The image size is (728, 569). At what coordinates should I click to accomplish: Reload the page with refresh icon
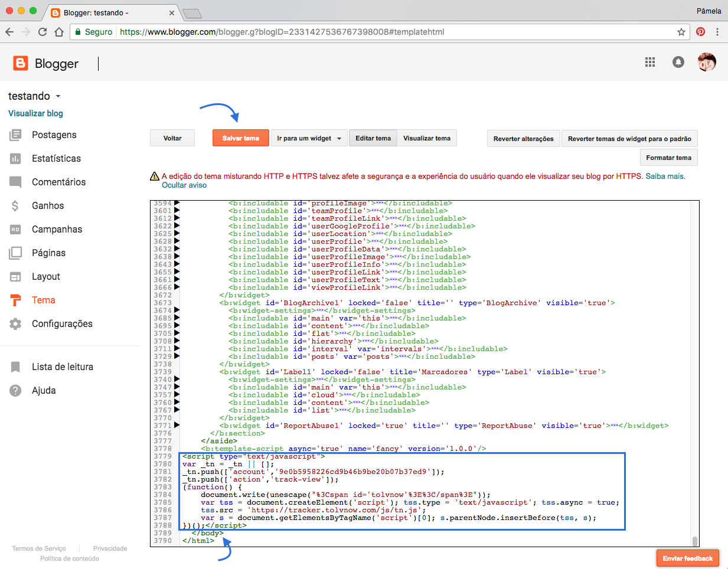tap(43, 32)
